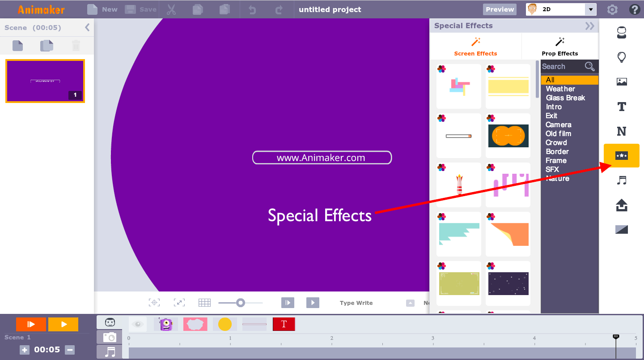Screen dimensions: 644x360
Task: Select the Old film category
Action: coord(558,133)
